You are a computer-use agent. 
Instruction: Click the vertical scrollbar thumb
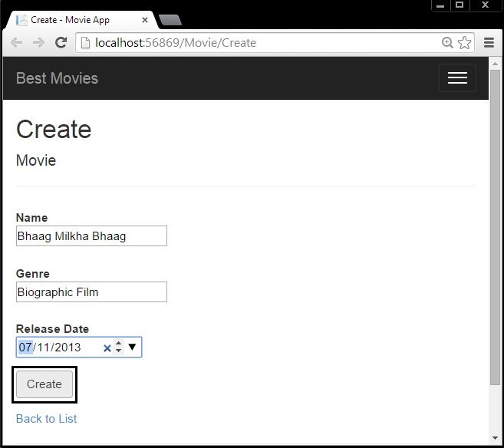click(x=495, y=227)
